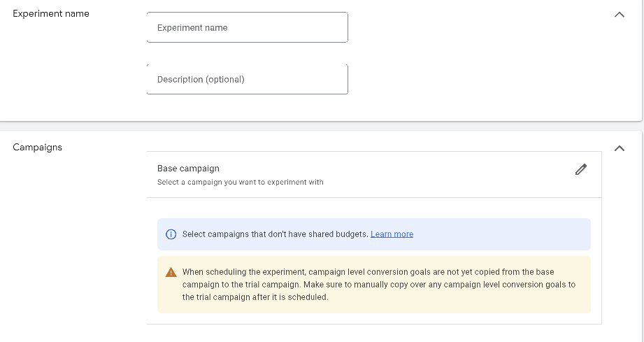644x342 pixels.
Task: Collapse the Experiment name section chevron
Action: pos(619,15)
